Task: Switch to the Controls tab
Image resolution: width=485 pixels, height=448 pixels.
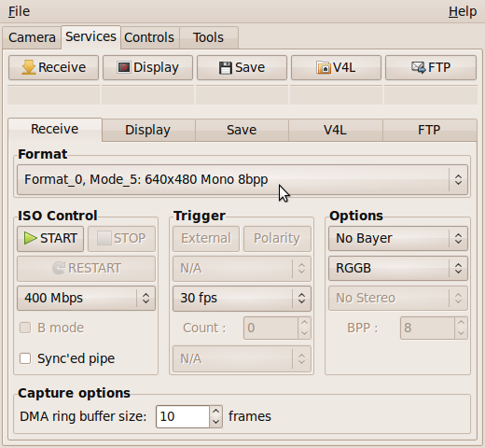Action: [149, 38]
